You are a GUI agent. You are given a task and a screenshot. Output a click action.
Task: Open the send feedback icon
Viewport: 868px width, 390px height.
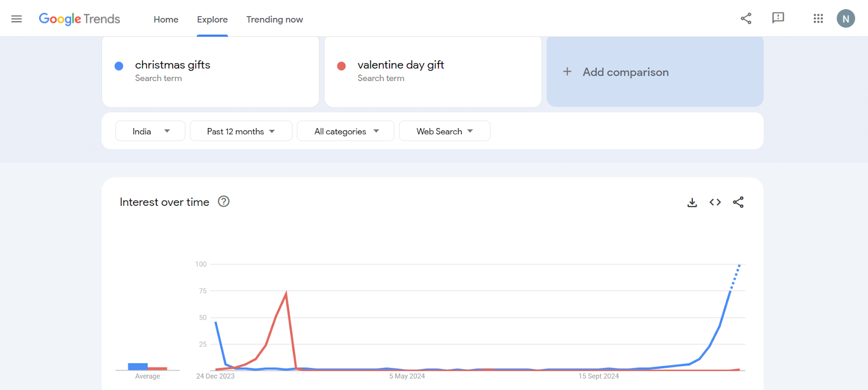click(x=778, y=18)
